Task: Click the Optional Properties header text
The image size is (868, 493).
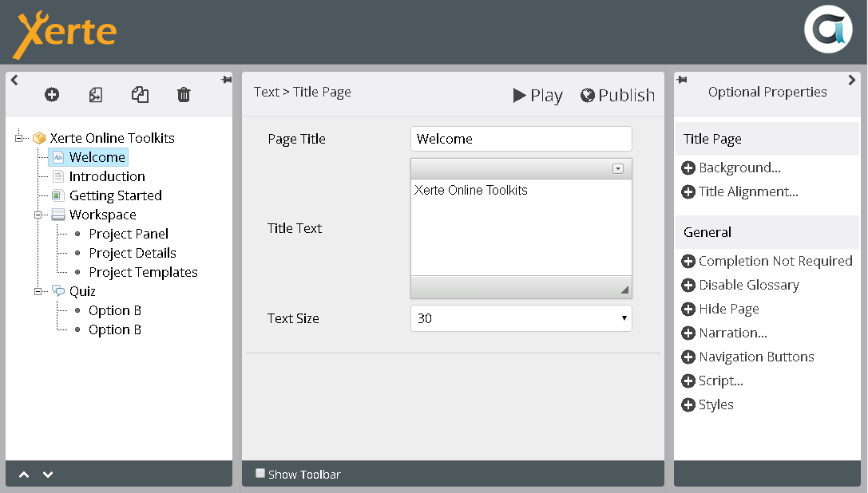Action: [x=767, y=92]
